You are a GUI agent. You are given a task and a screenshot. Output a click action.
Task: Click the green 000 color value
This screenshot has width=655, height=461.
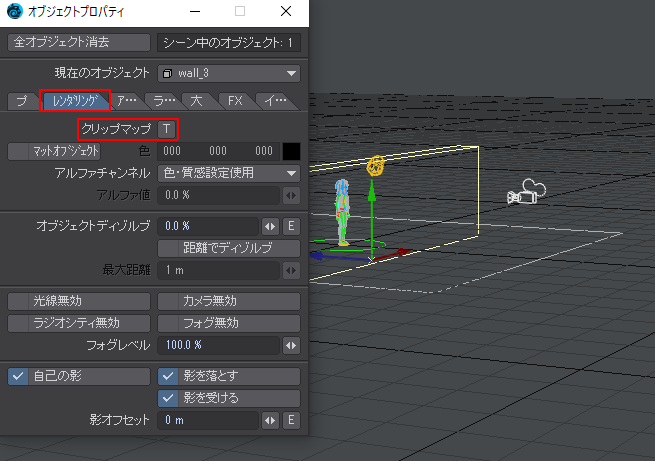point(218,151)
